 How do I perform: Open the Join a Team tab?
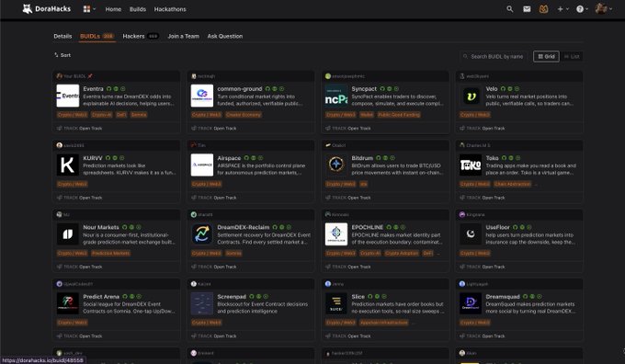(183, 36)
